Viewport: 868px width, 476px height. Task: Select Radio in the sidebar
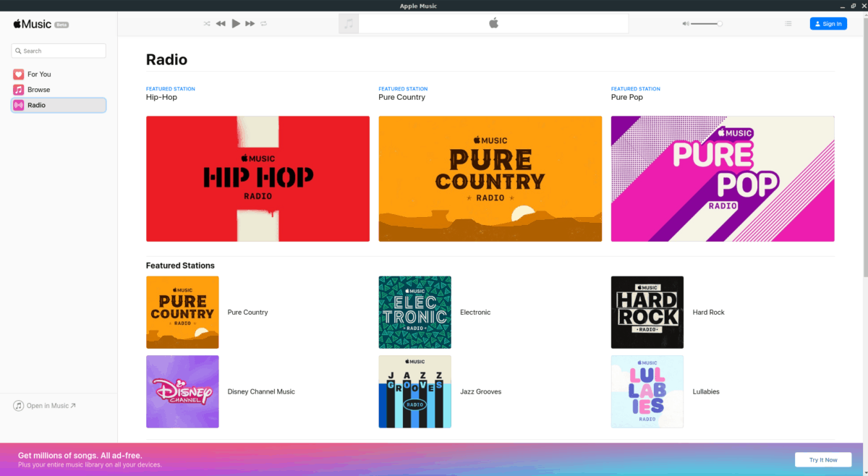pyautogui.click(x=59, y=105)
